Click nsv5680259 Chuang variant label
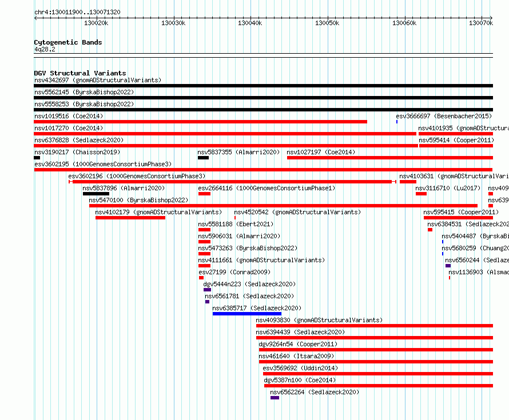The height and width of the screenshot is (420, 509). [x=475, y=248]
